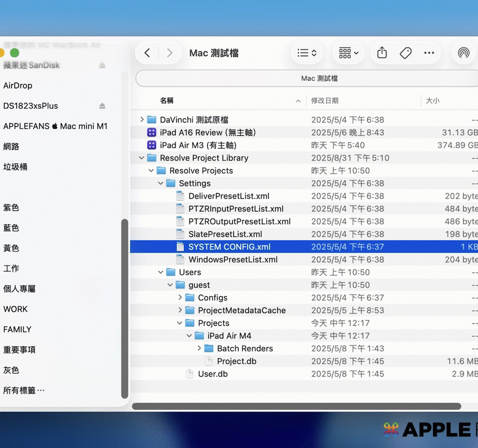Go back with the left arrow
Screen dimensions: 478x448
click(148, 53)
